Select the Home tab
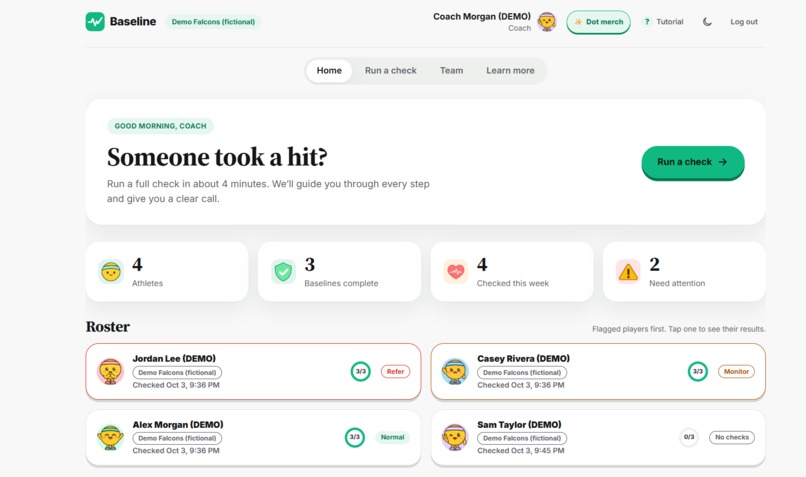 329,70
